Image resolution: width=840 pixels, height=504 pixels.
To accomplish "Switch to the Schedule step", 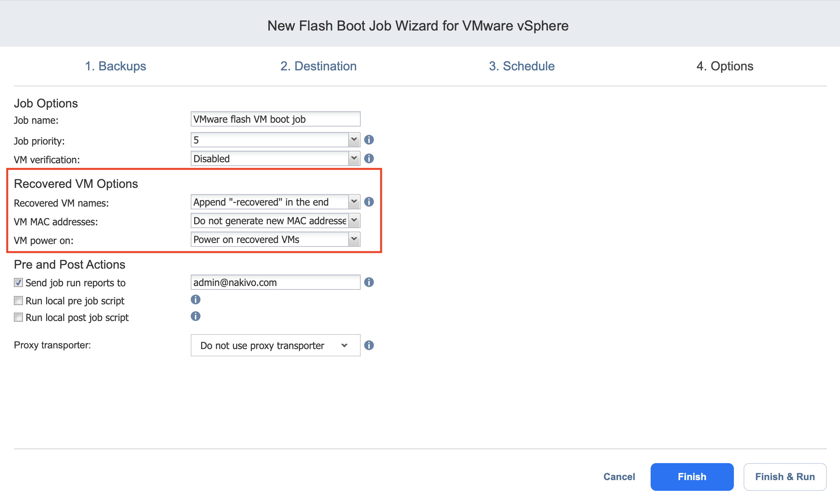I will [521, 66].
